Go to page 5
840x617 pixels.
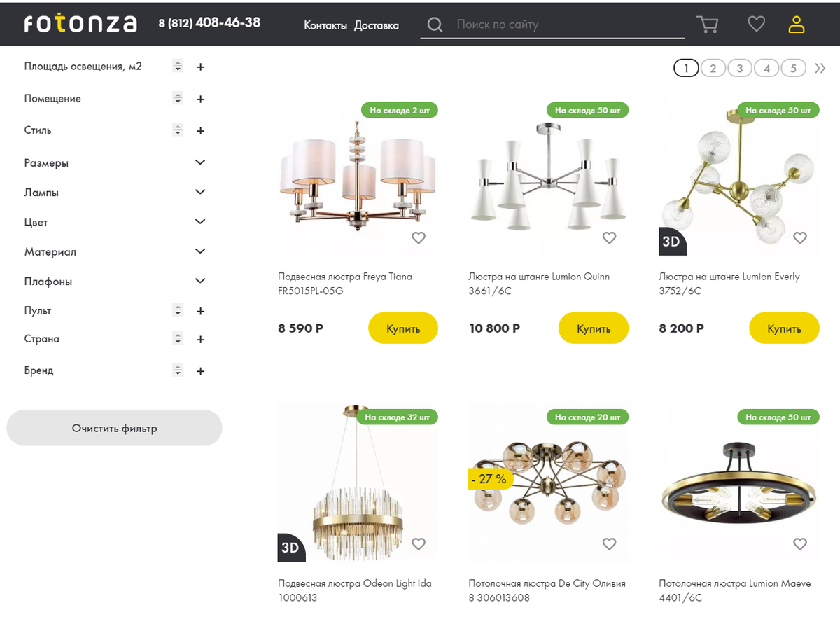click(793, 68)
